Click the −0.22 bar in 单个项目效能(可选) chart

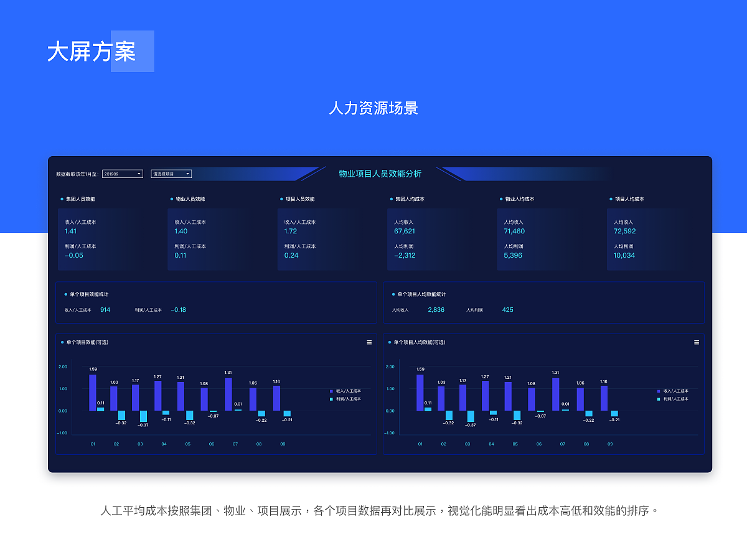pyautogui.click(x=261, y=414)
